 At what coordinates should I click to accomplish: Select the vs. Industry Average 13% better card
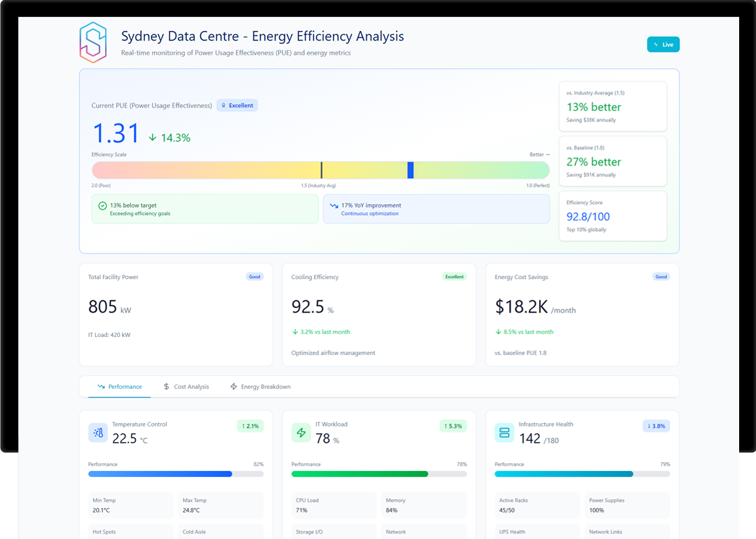coord(612,106)
